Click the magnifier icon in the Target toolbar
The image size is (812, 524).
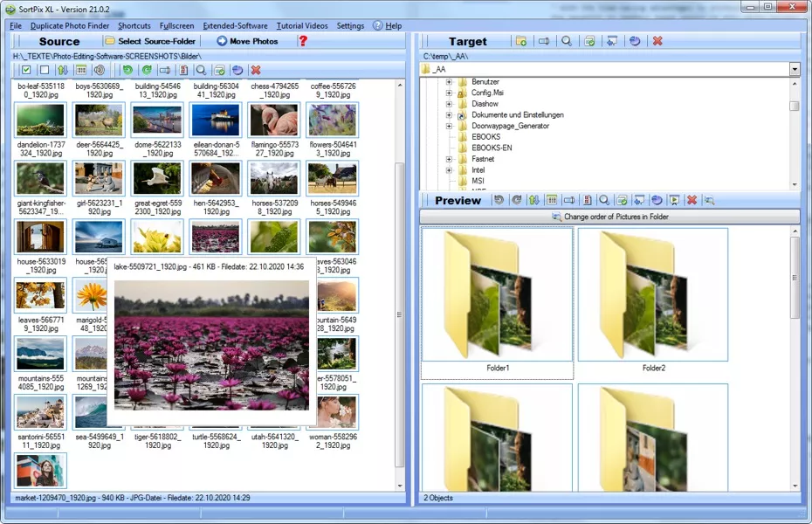click(x=567, y=41)
